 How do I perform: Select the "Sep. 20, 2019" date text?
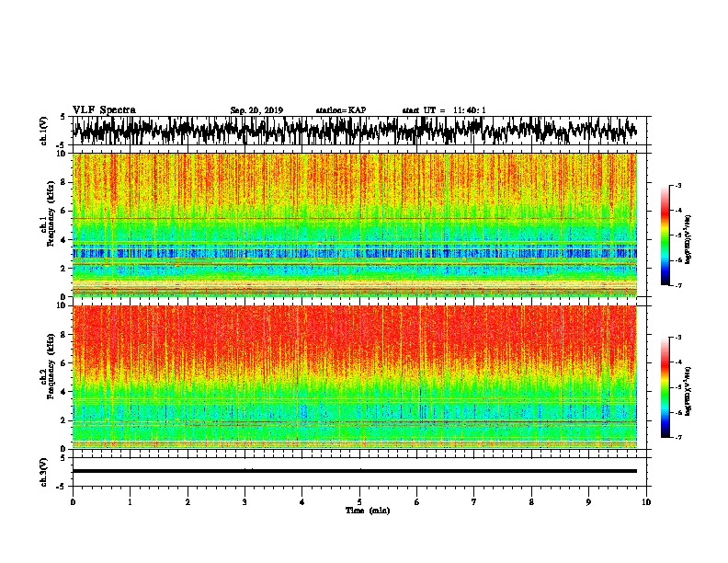(256, 110)
